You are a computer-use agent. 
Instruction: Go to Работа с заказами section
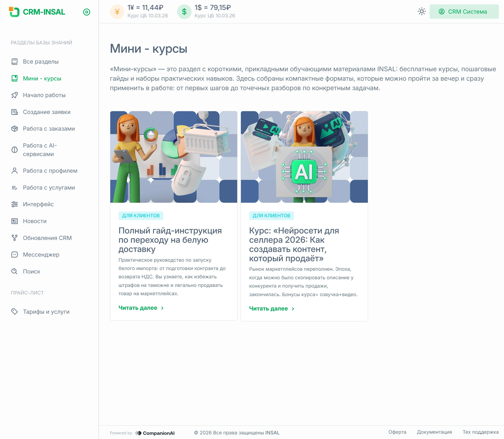click(x=49, y=129)
